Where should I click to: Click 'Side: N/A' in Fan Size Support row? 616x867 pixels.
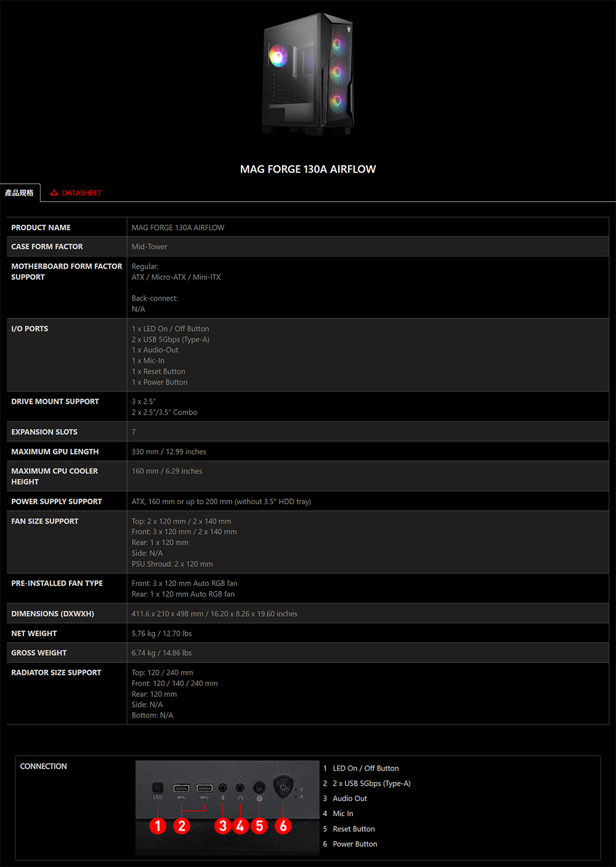point(147,553)
